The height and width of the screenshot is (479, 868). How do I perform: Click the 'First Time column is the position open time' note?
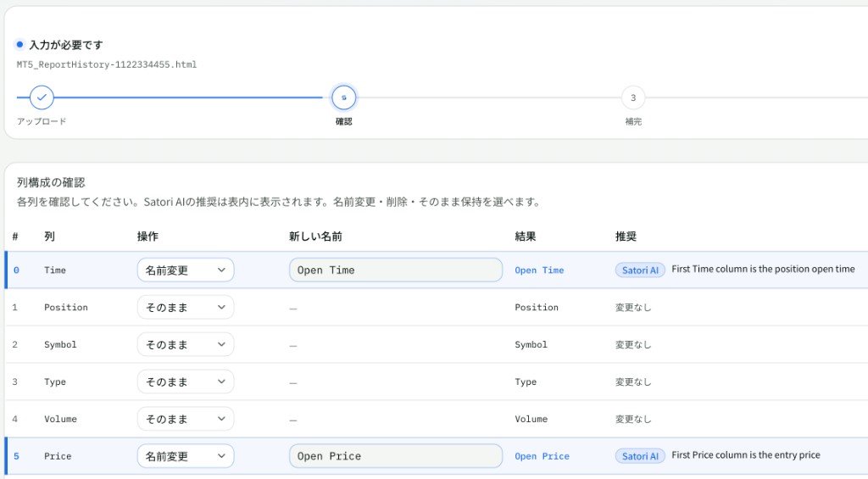[763, 269]
